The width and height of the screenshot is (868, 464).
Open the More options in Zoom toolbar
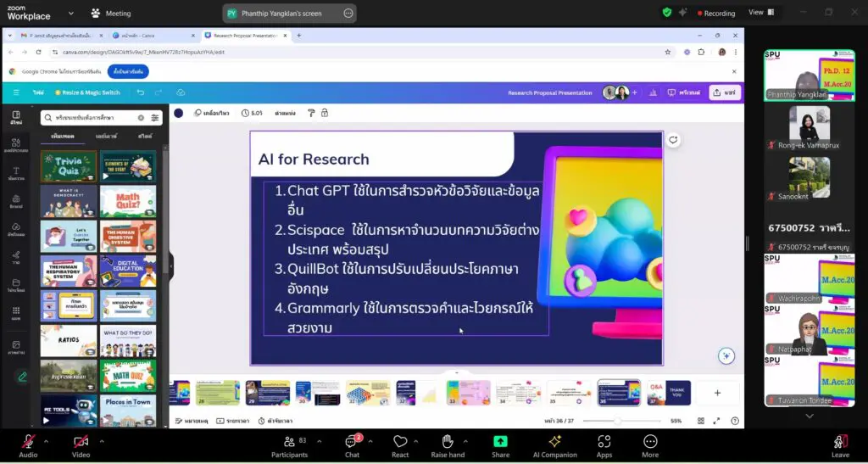pos(650,446)
